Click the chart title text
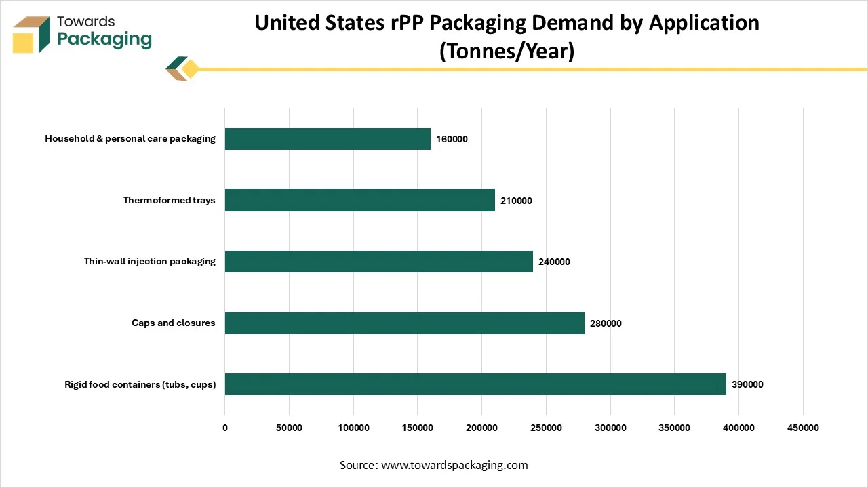Image resolution: width=868 pixels, height=488 pixels. pos(507,35)
